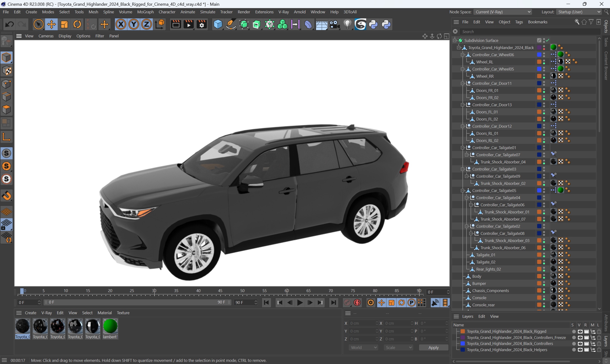
Task: Click the Bend deformer icon
Action: pos(308,24)
